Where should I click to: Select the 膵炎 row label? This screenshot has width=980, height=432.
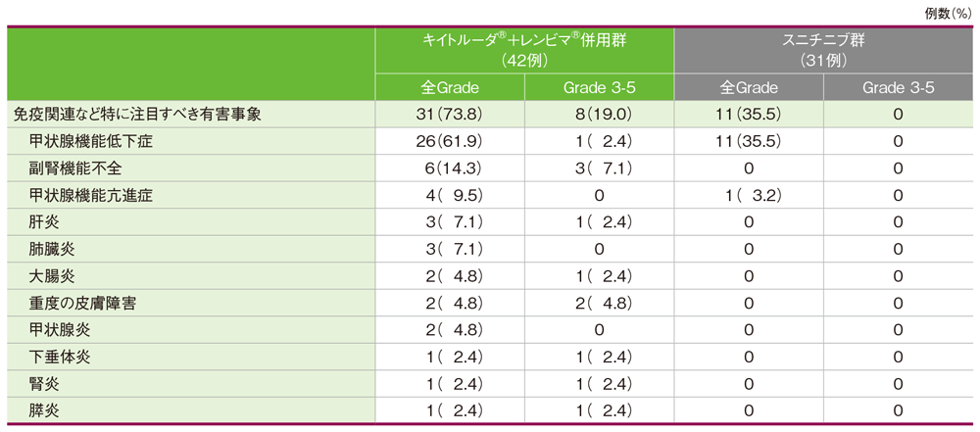tap(45, 410)
